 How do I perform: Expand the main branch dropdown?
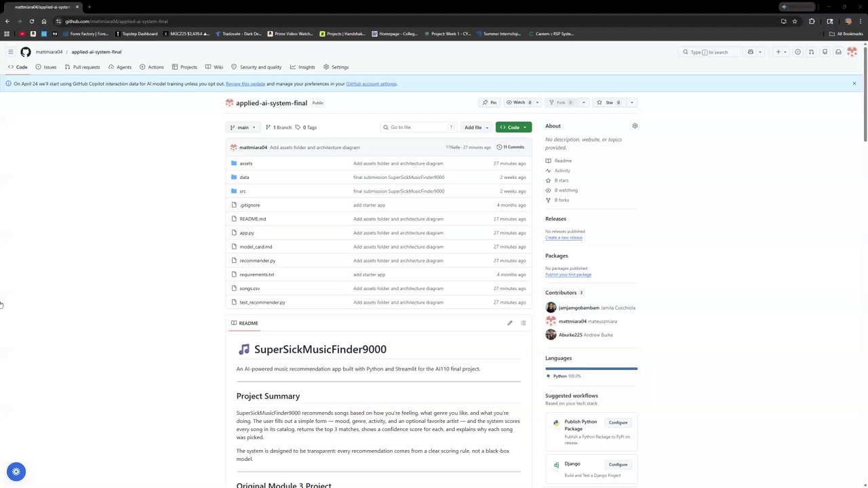coord(242,127)
